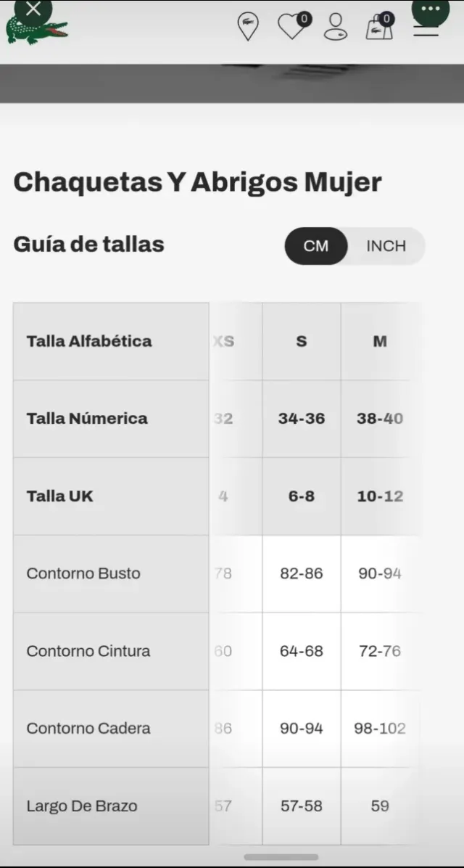Click the Contorno Busto row label
464x868 pixels.
[83, 573]
